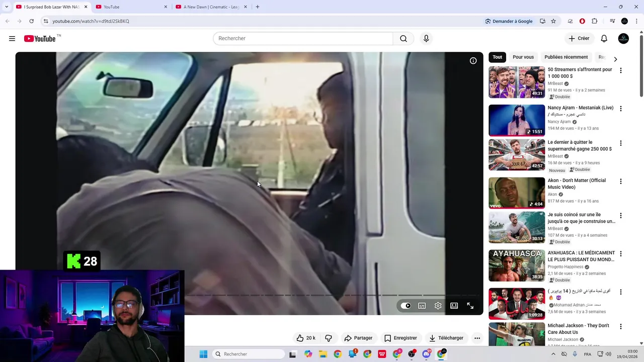Select the 'Pour vous' filter chip

[523, 57]
